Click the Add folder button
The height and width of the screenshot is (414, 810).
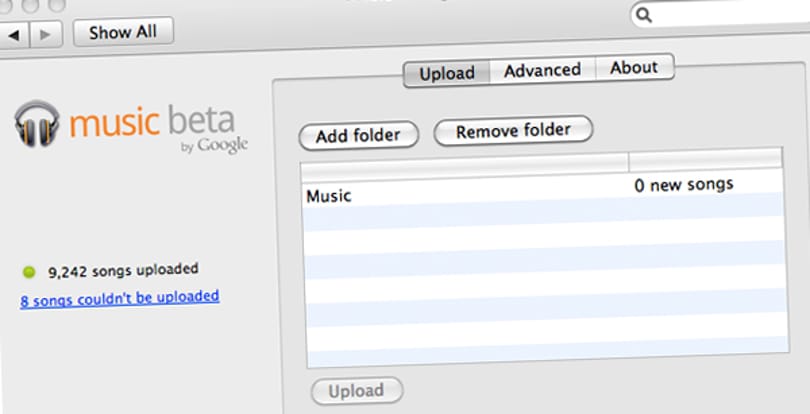pos(359,136)
